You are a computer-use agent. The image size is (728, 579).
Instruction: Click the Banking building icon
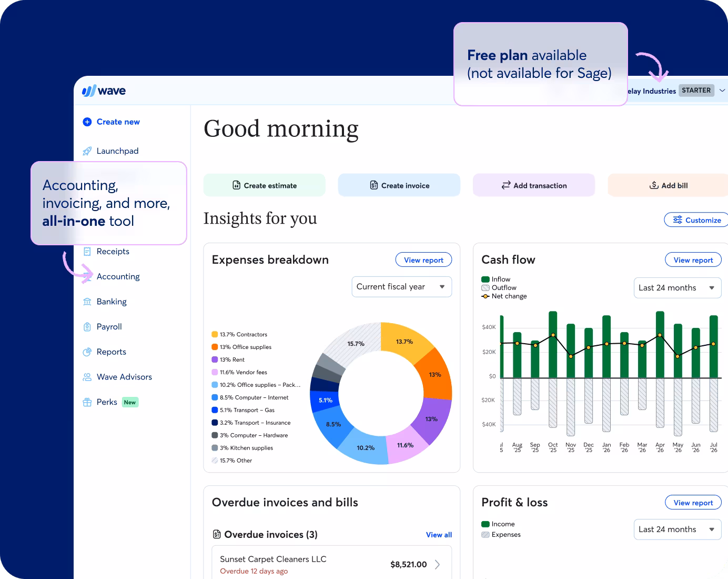[x=87, y=302]
